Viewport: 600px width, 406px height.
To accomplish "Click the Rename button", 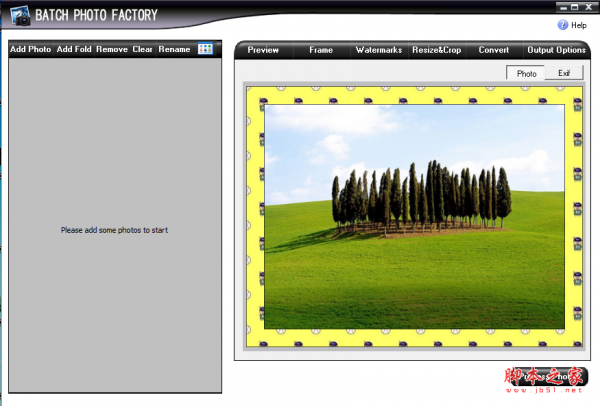I will [174, 49].
